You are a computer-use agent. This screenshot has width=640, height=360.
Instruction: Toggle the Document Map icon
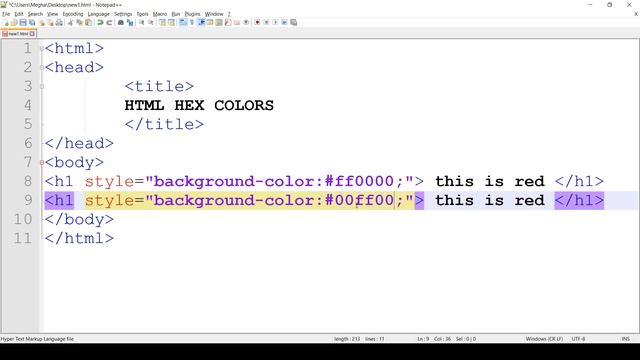tap(219, 22)
